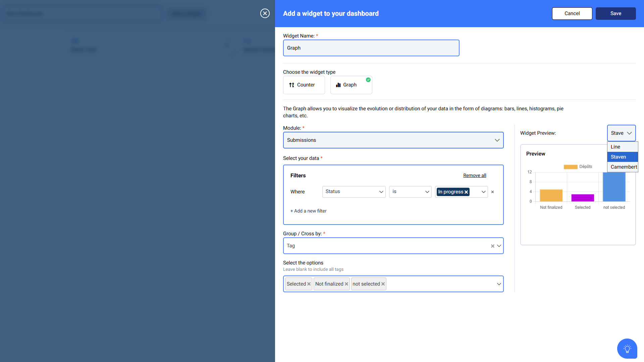This screenshot has width=644, height=362.
Task: Choose the Counter widget type
Action: (x=304, y=85)
